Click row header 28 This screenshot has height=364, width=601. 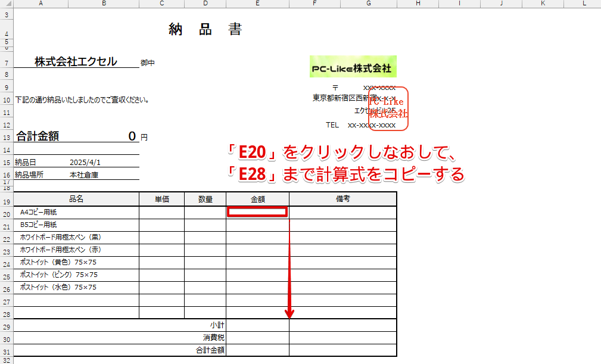coord(7,314)
